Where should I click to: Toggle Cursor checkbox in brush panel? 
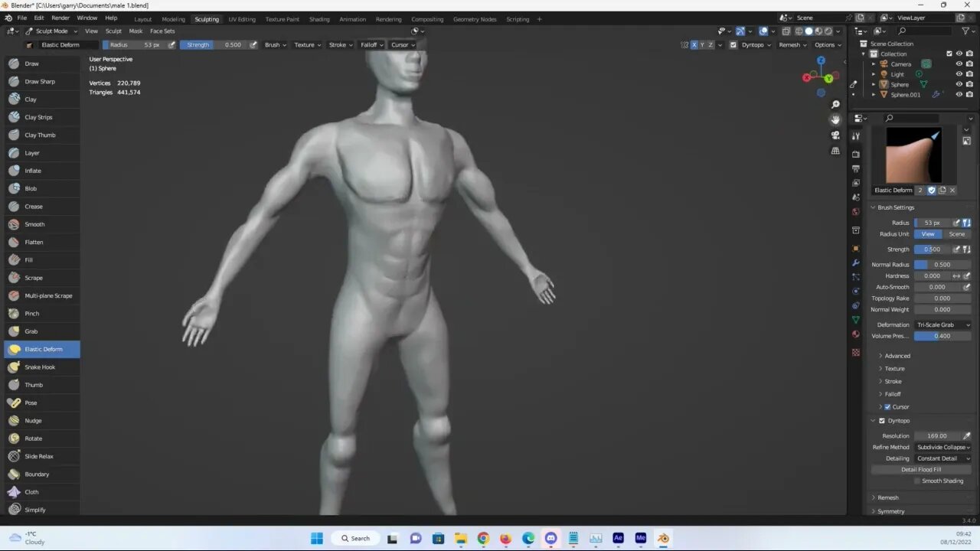click(x=887, y=406)
